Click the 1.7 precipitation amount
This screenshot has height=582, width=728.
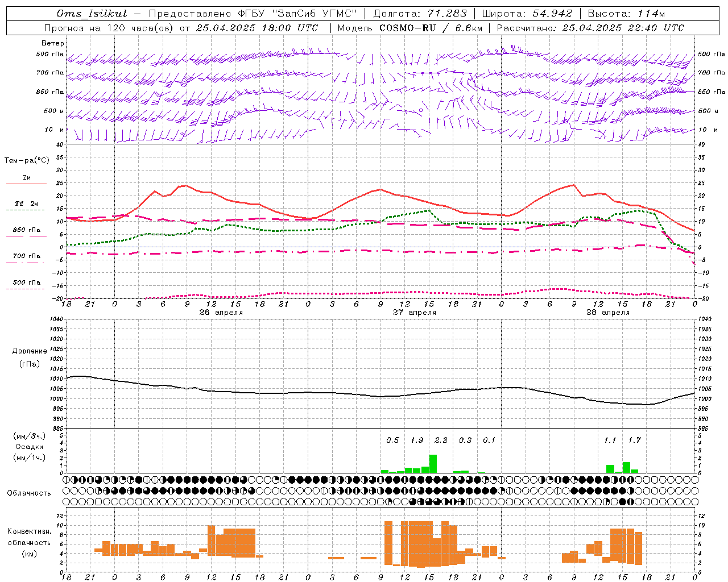tap(634, 440)
